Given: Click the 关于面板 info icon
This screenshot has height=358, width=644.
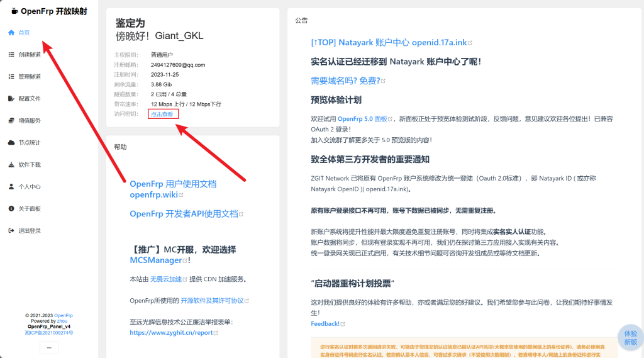Looking at the screenshot, I should (x=11, y=208).
